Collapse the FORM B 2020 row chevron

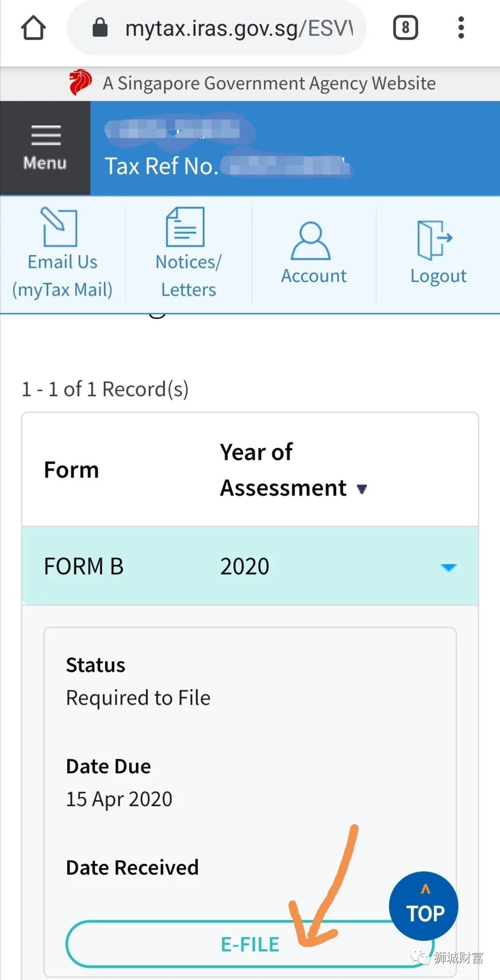coord(448,567)
